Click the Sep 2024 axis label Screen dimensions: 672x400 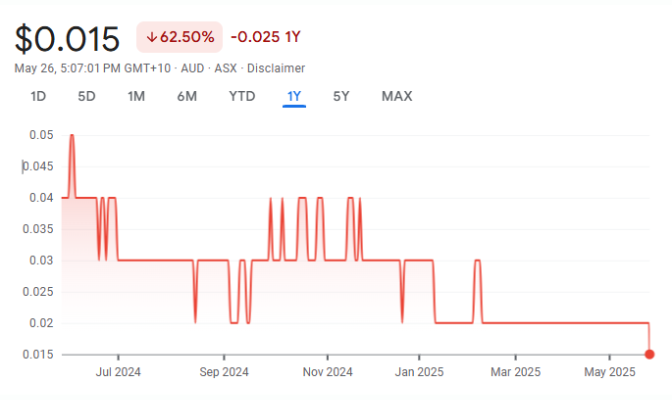click(x=224, y=372)
